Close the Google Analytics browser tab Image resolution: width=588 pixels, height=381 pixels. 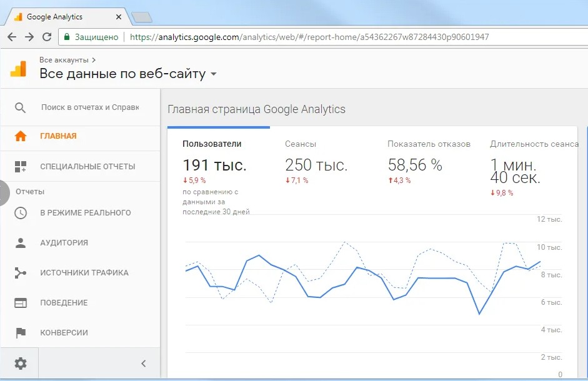pos(119,17)
